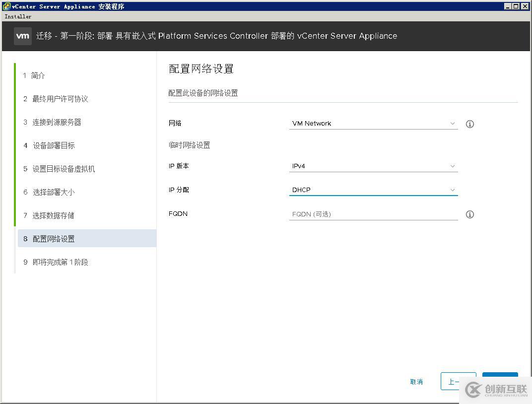
Task: Click the 配置网络设置 page heading
Action: tap(201, 69)
